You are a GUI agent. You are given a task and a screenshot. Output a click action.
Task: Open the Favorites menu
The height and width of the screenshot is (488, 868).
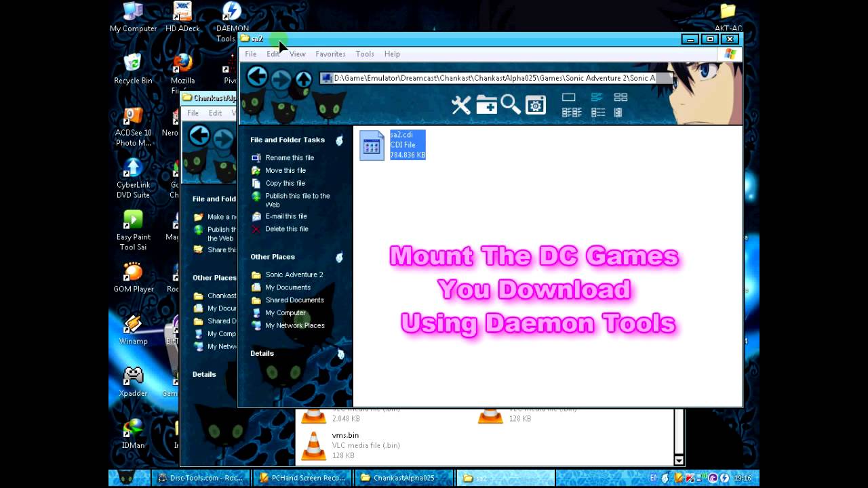pyautogui.click(x=330, y=54)
